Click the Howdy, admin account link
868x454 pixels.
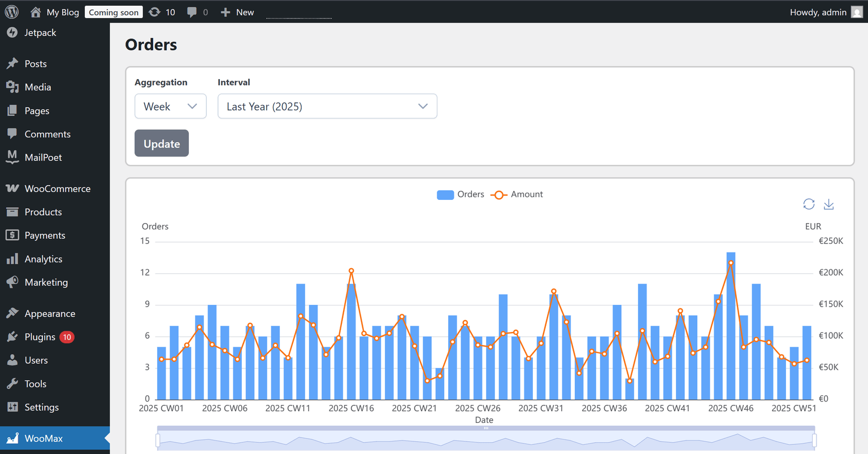click(818, 12)
